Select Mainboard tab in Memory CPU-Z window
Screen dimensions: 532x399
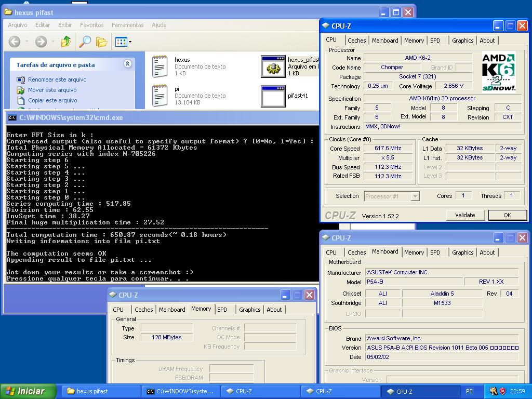coord(172,310)
